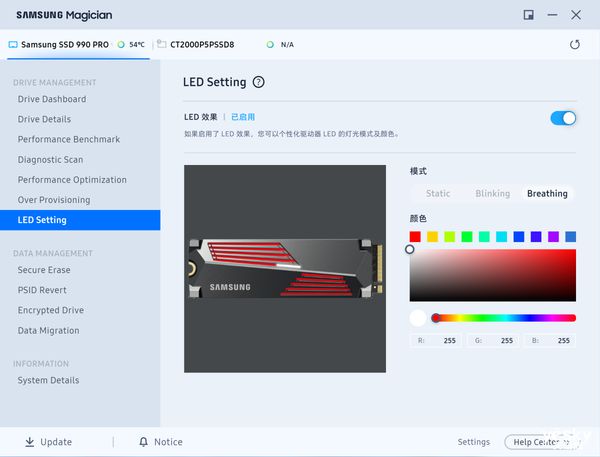Image resolution: width=600 pixels, height=457 pixels.
Task: Open Drive Details page
Action: pos(44,119)
